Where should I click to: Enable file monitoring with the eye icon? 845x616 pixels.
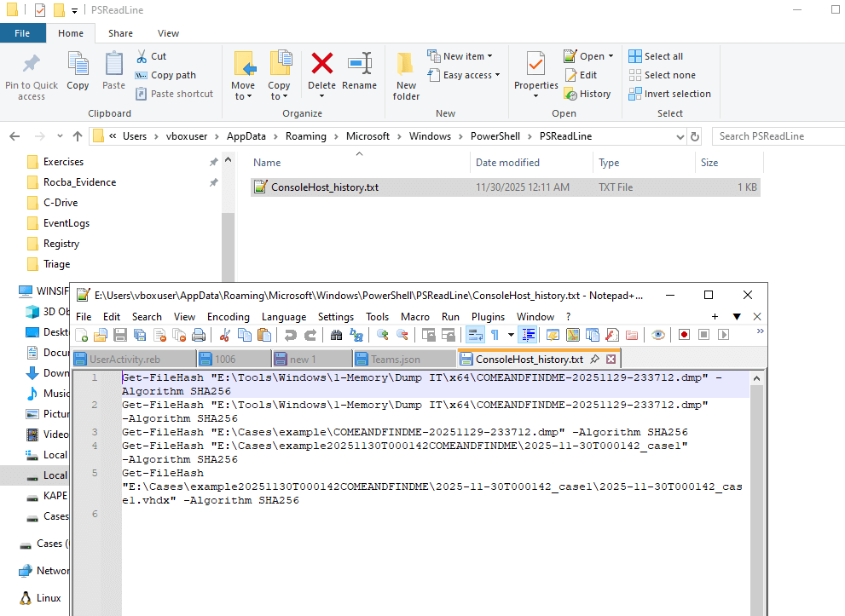(658, 336)
